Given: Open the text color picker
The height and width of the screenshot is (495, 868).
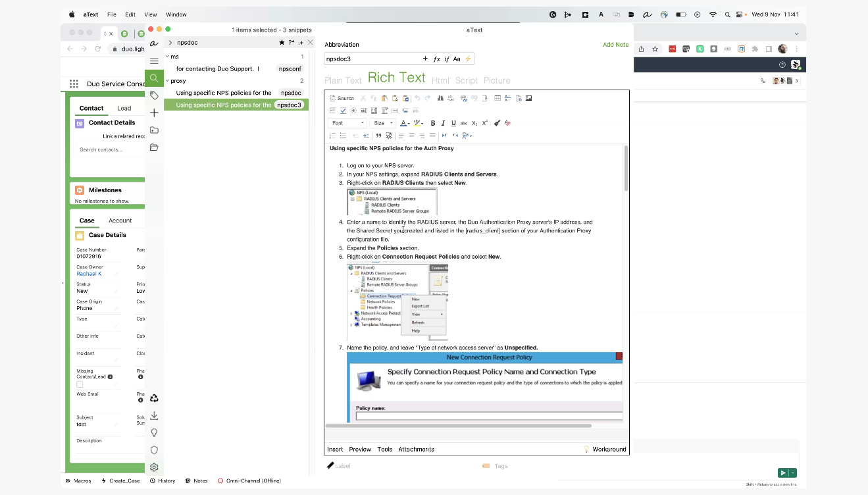Looking at the screenshot, I should coord(405,123).
